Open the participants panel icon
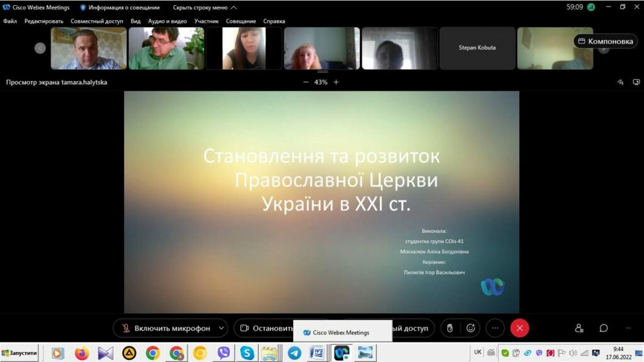The width and height of the screenshot is (644, 362). [x=579, y=328]
